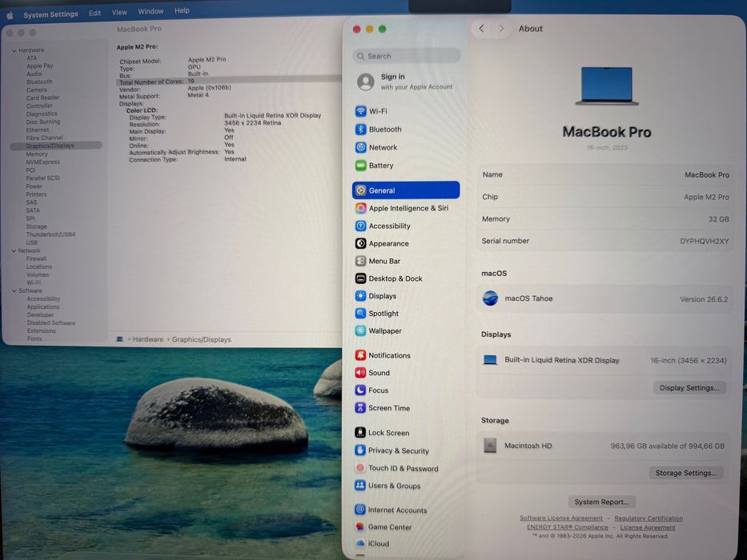Click the Total Number of Cores row
Screen dimensions: 747x560
click(x=229, y=82)
